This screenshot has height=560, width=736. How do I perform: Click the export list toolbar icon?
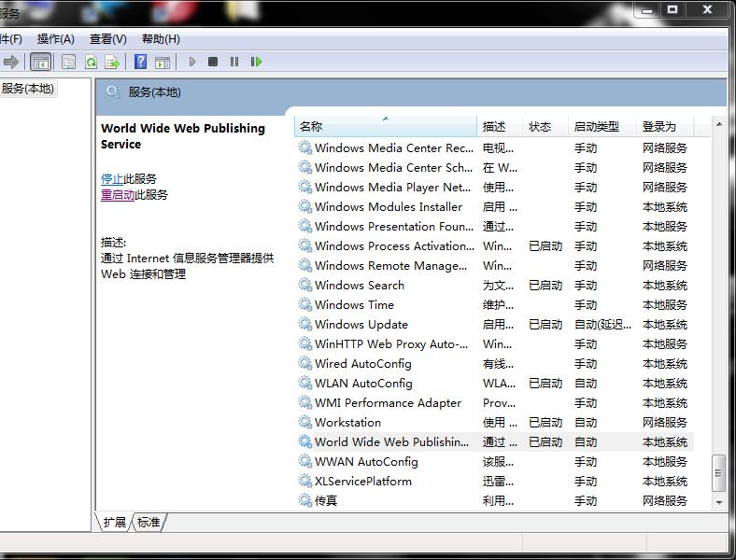[x=113, y=62]
